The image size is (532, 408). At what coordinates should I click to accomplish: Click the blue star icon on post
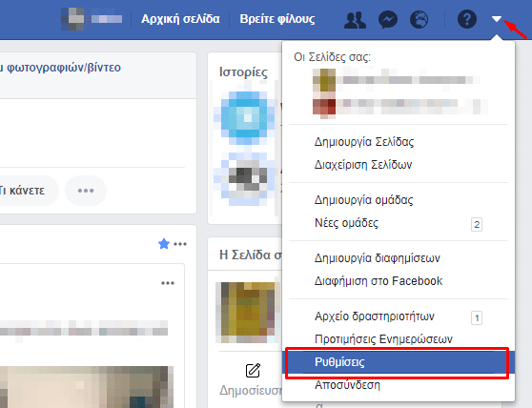point(164,243)
